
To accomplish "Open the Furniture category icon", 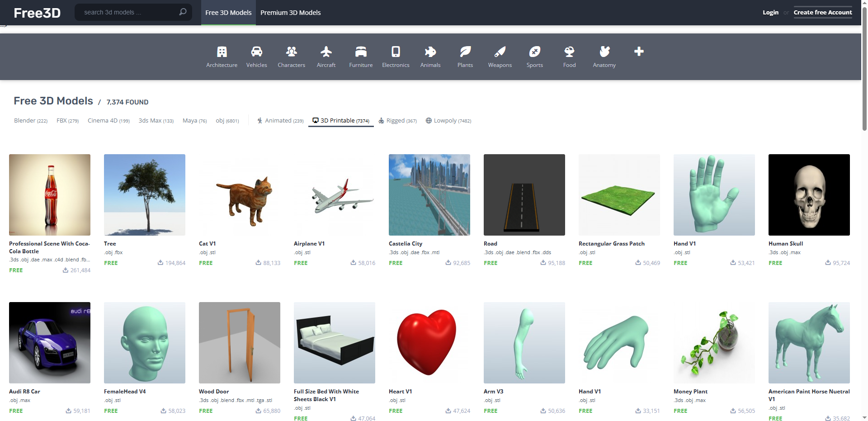I will pos(361,52).
